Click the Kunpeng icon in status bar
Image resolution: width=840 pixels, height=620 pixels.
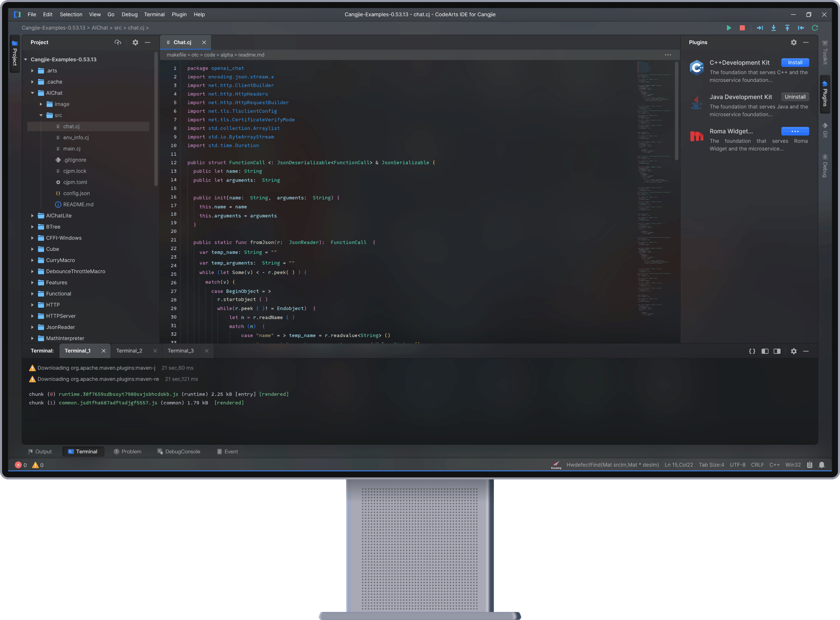coord(556,465)
